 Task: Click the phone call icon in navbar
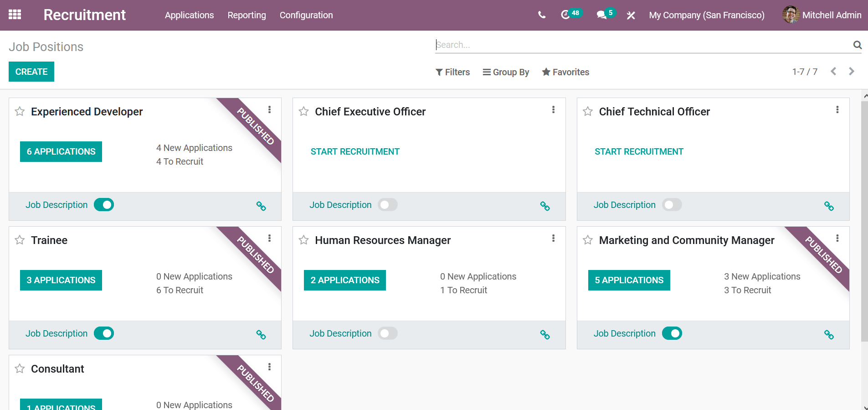[x=541, y=15]
